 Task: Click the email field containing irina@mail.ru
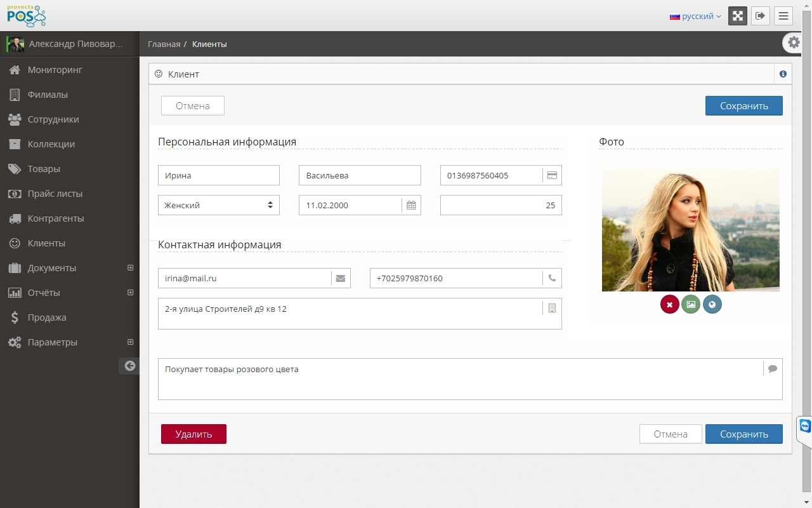(244, 278)
